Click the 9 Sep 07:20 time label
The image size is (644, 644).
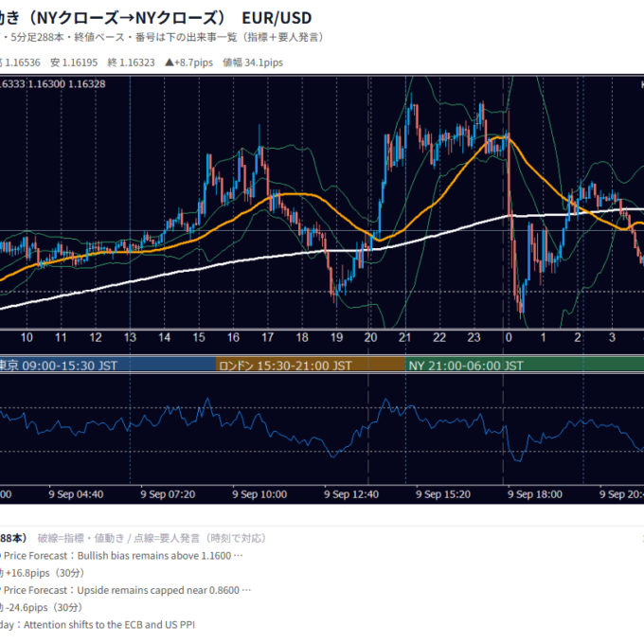click(x=168, y=494)
